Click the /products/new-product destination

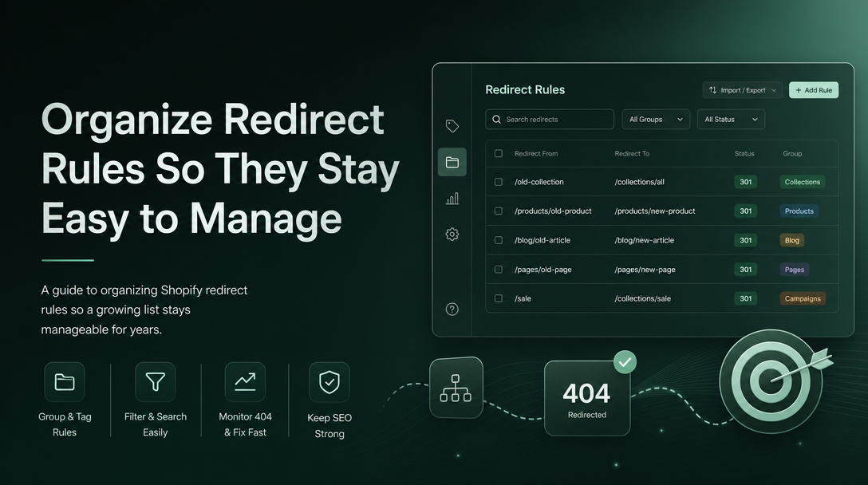click(655, 211)
